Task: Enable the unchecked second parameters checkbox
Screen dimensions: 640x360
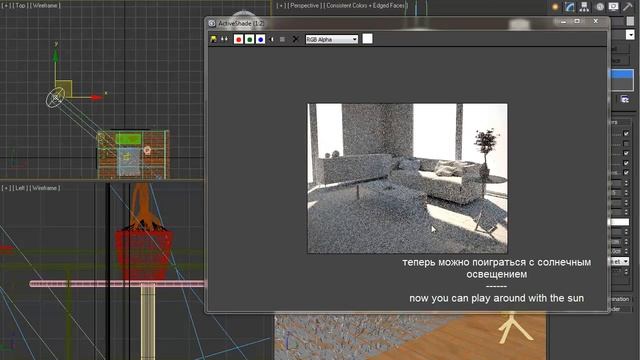Action: (627, 143)
